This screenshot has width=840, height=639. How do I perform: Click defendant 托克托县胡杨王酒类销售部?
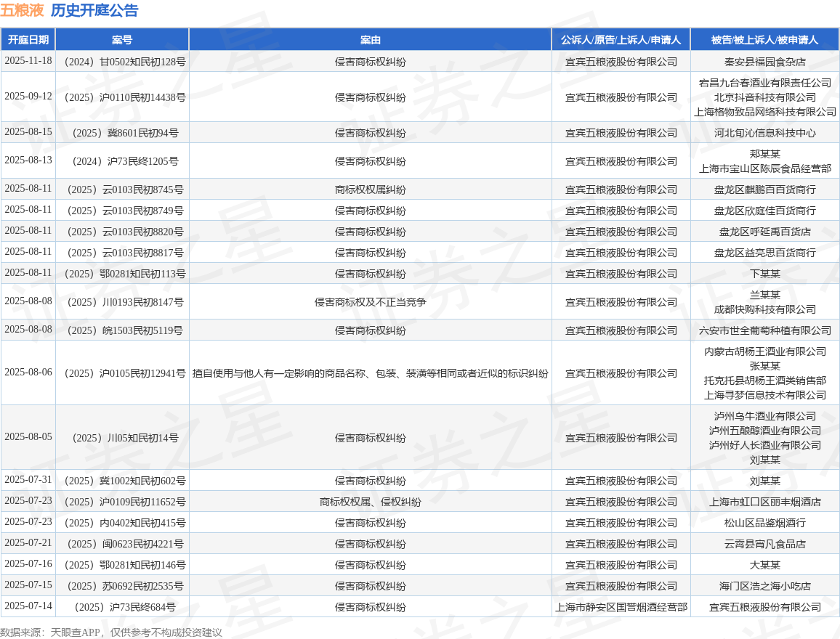[764, 380]
